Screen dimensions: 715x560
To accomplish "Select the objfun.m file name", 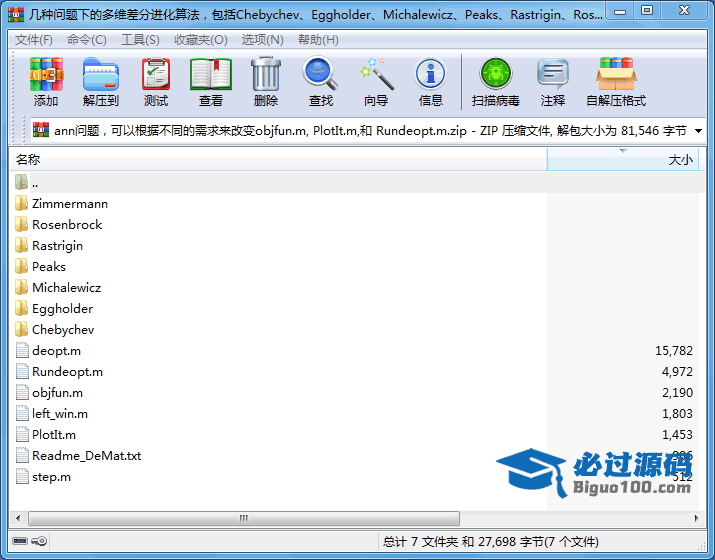I will point(57,393).
